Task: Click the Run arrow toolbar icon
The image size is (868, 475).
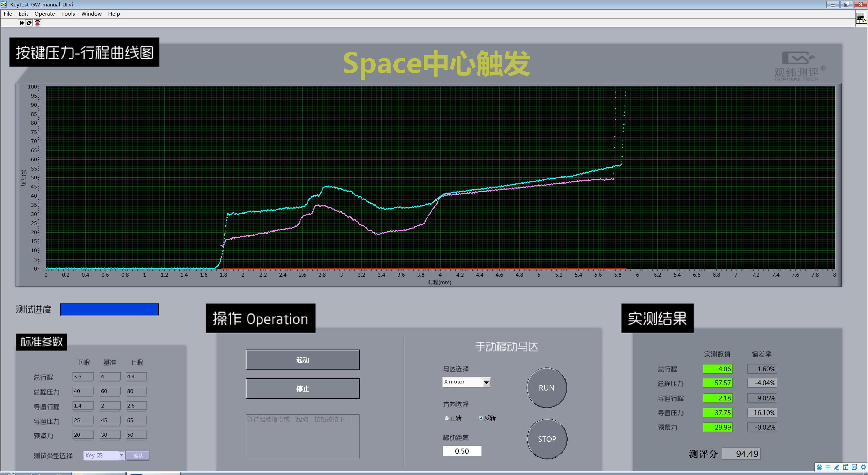Action: click(21, 23)
